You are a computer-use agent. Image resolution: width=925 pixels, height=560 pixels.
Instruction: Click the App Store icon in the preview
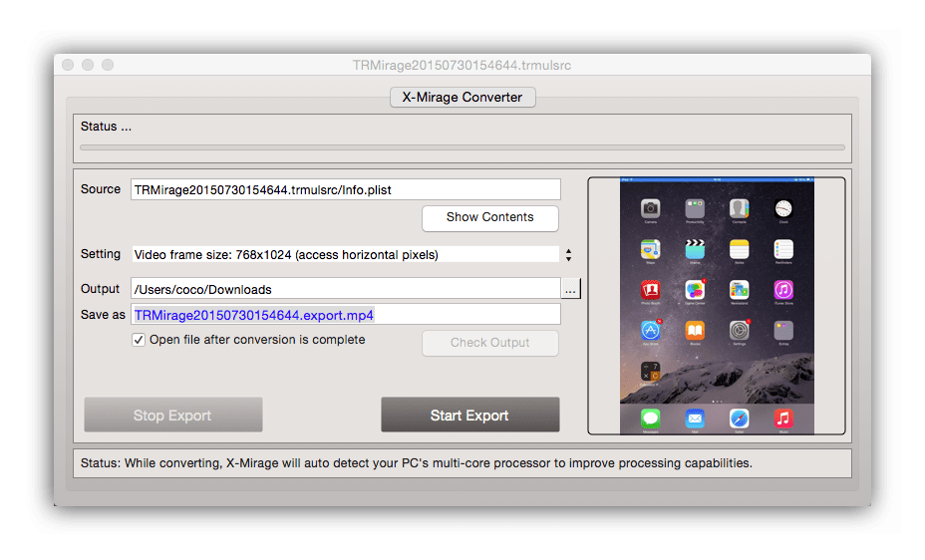(x=651, y=331)
